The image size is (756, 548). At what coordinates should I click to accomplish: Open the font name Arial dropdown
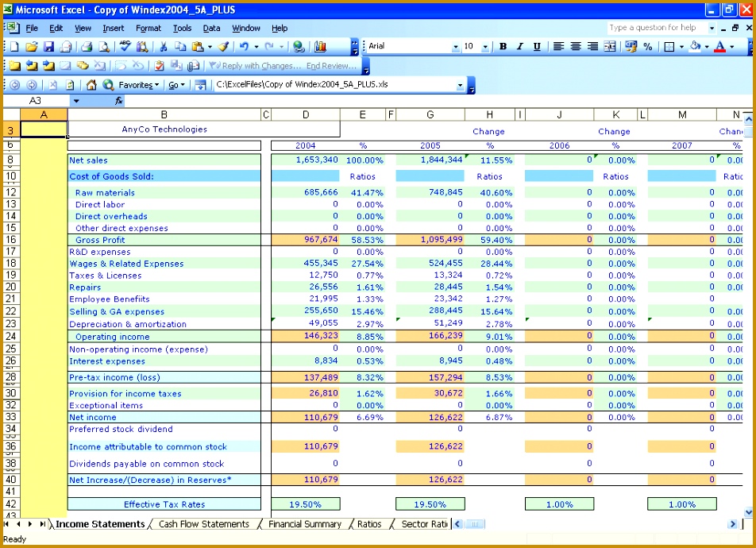tap(456, 47)
